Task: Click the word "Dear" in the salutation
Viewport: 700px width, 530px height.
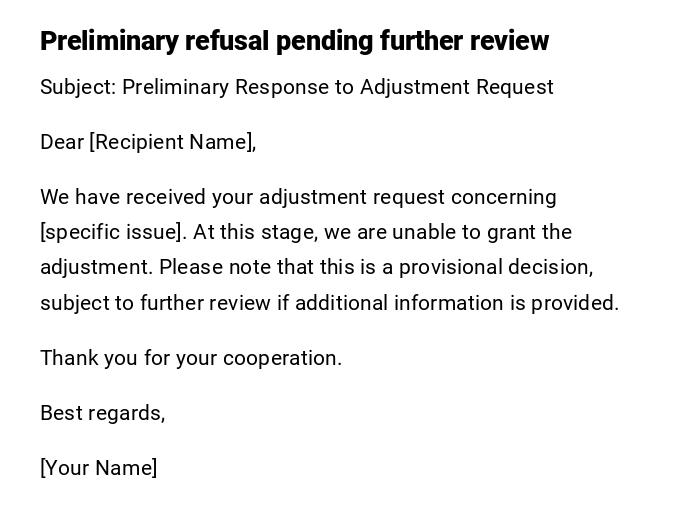Action: click(x=62, y=142)
